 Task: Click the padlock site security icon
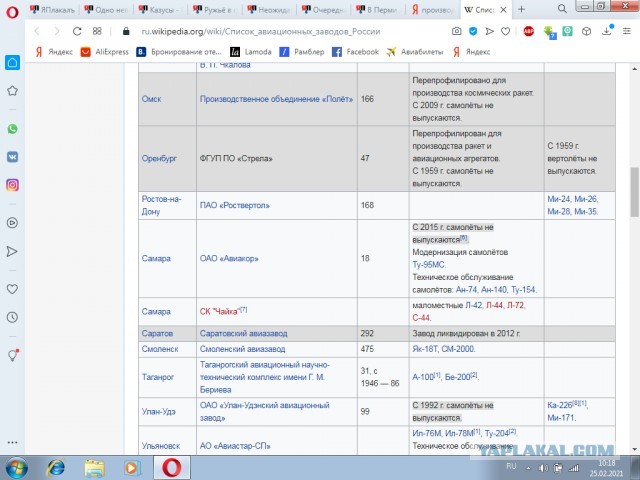[126, 31]
